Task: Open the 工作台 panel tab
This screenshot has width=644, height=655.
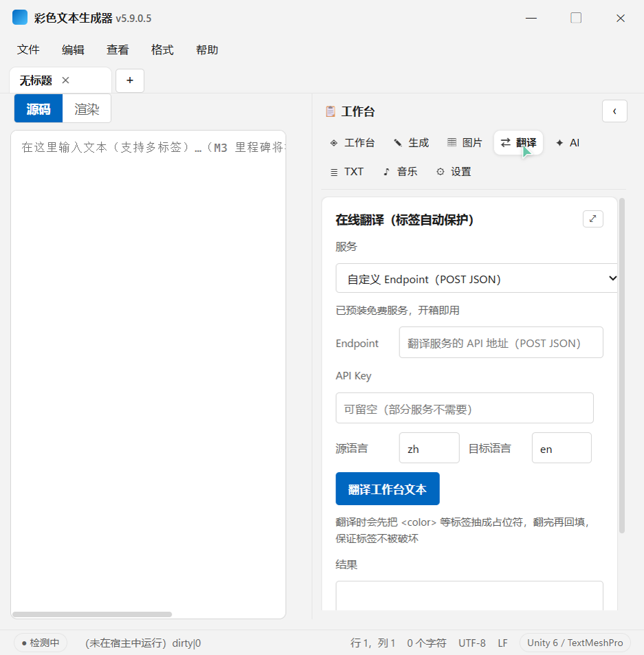Action: point(352,143)
